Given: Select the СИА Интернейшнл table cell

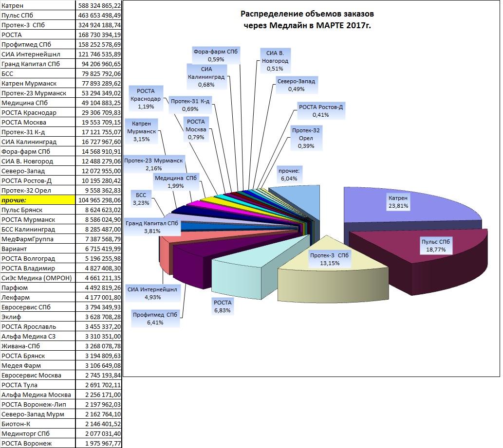Looking at the screenshot, I should point(37,54).
